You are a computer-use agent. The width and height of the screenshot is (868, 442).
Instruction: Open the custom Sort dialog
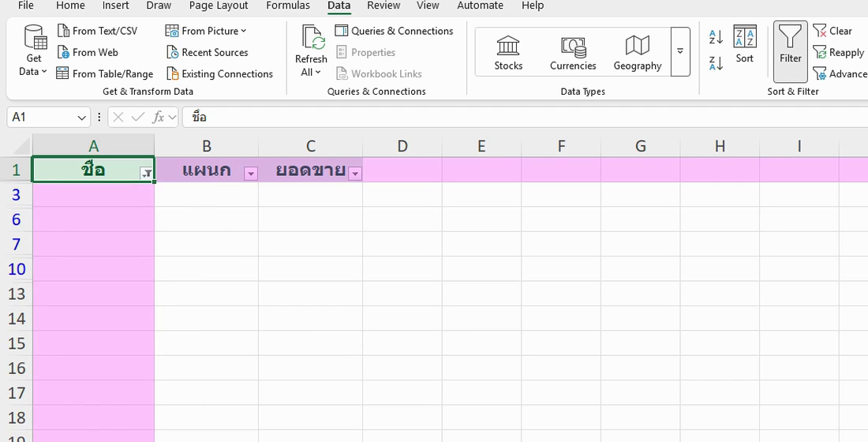pos(745,44)
